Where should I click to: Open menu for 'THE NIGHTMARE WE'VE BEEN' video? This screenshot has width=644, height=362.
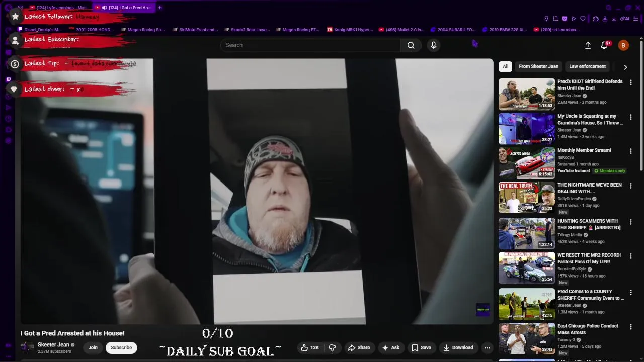pos(631,186)
